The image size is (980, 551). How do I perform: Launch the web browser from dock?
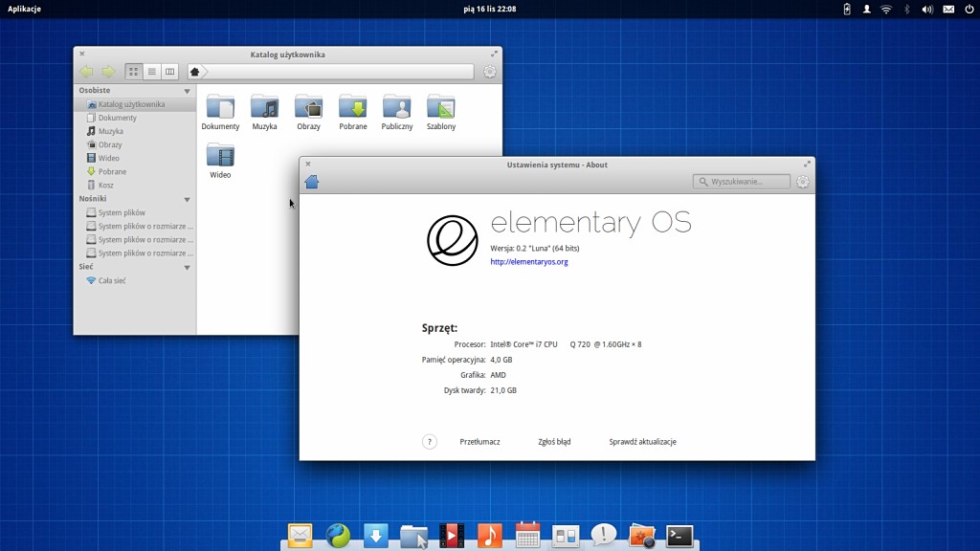[x=338, y=536]
